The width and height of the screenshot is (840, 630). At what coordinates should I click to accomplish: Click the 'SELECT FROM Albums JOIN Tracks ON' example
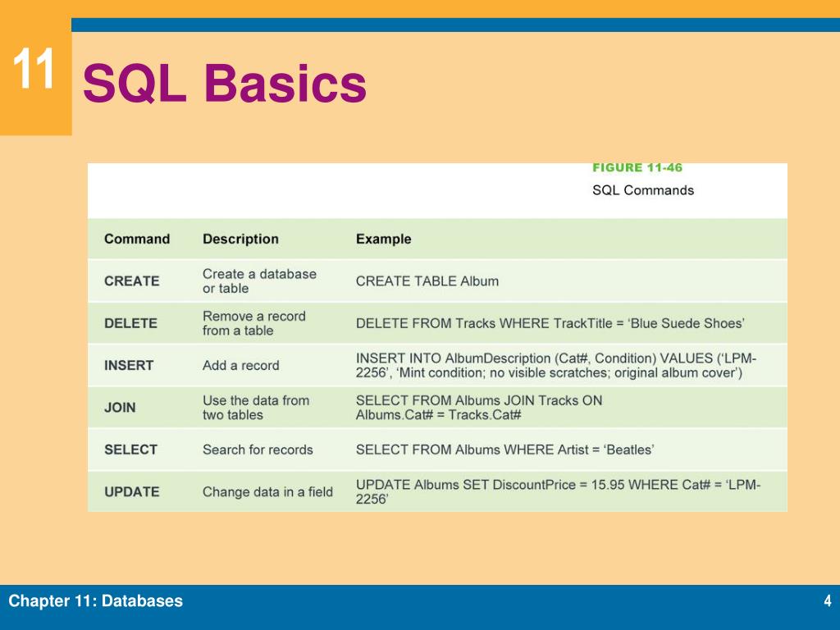click(x=479, y=408)
